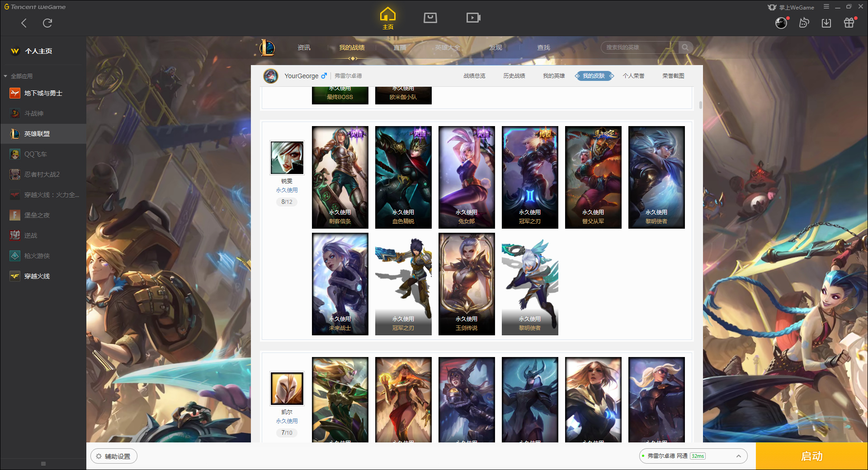Open the gift box icon
This screenshot has height=470, width=868.
849,23
